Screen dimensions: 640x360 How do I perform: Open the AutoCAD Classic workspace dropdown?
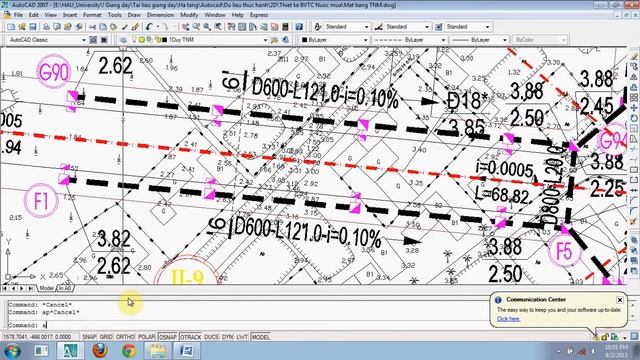(84, 40)
